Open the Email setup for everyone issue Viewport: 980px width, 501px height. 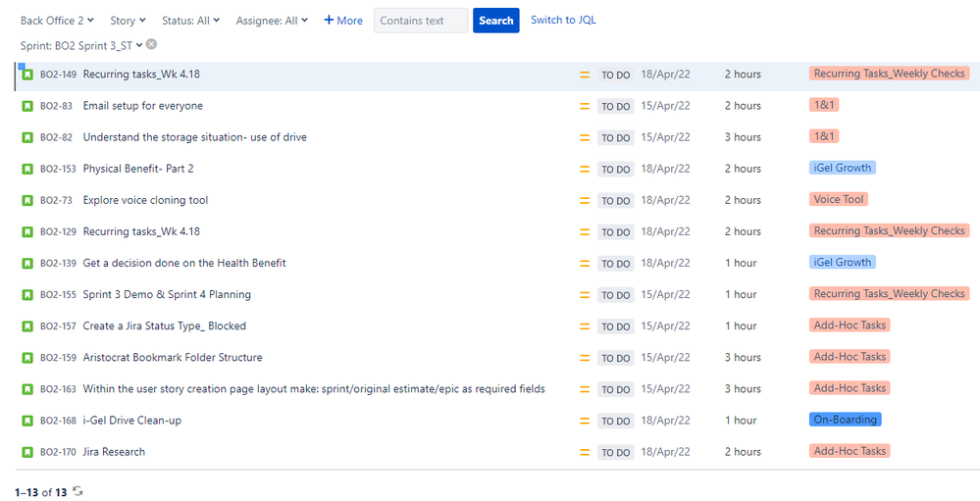[x=143, y=106]
